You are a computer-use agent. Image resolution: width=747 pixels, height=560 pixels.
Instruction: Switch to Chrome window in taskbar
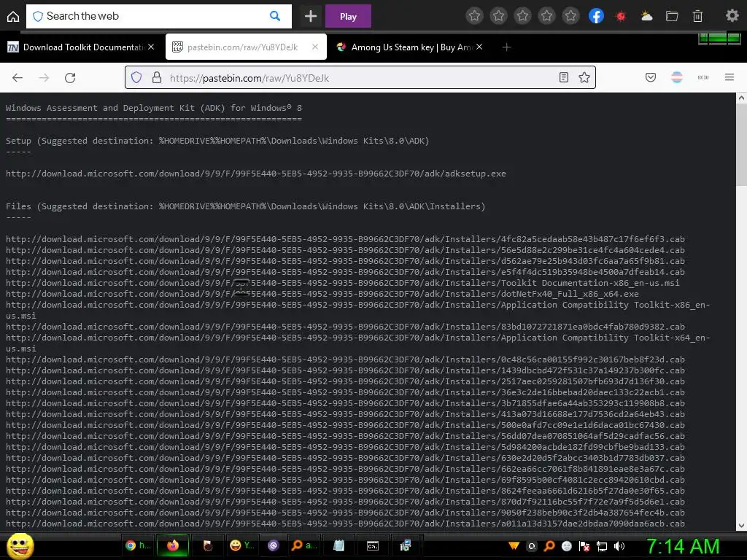tap(138, 545)
